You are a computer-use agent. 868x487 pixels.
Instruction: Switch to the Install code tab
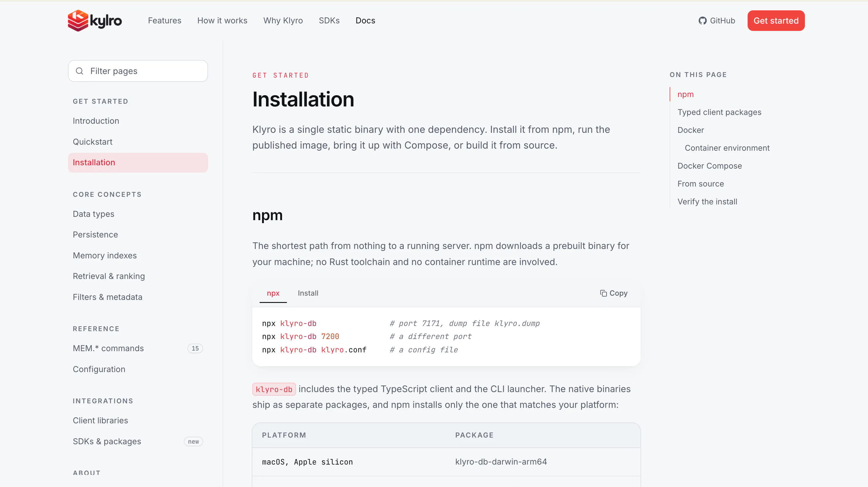(308, 293)
